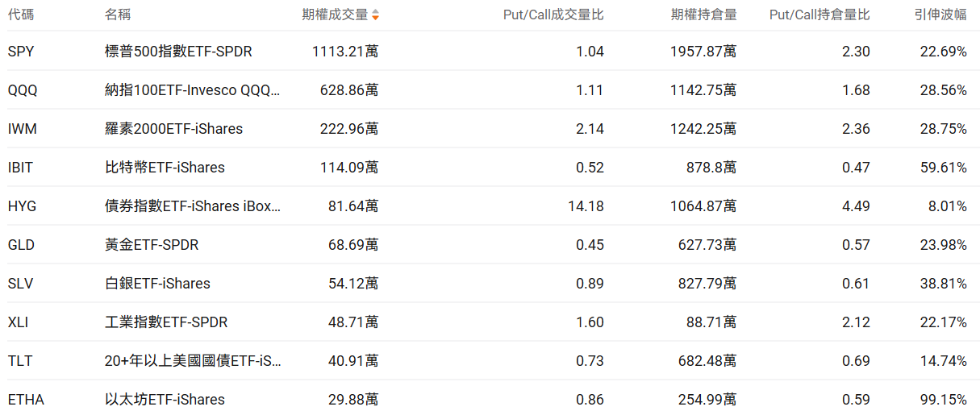Sort by Put/Call持倉量比 header
Image resolution: width=980 pixels, height=411 pixels.
tap(819, 15)
